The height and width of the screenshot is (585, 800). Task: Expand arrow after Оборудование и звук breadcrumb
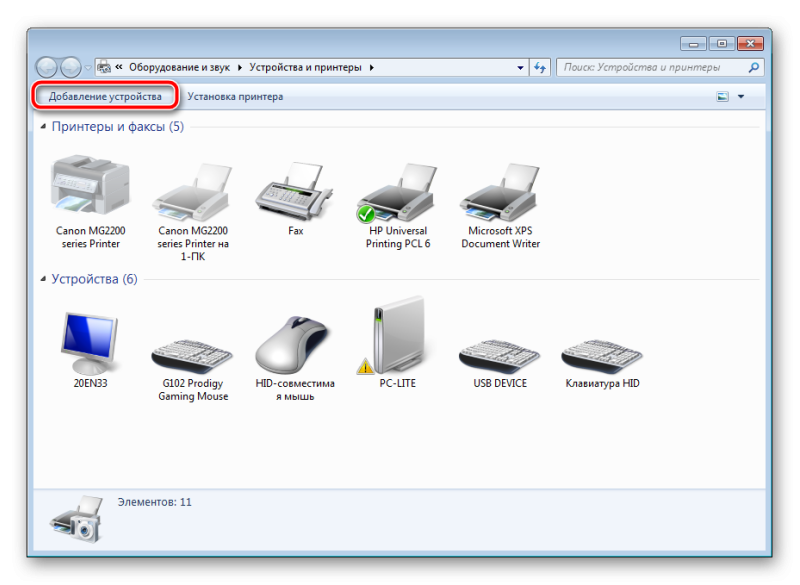click(x=239, y=67)
